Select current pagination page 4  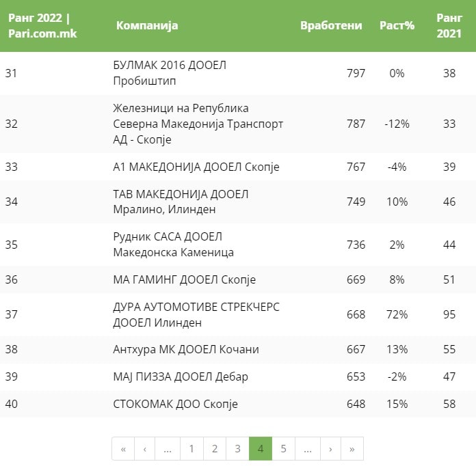[x=261, y=449]
